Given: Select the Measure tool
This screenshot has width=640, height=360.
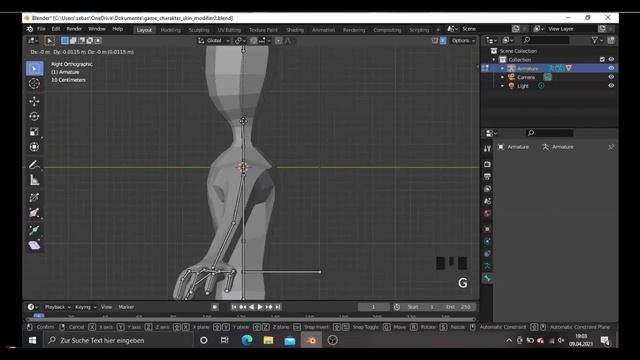Looking at the screenshot, I should click(34, 180).
